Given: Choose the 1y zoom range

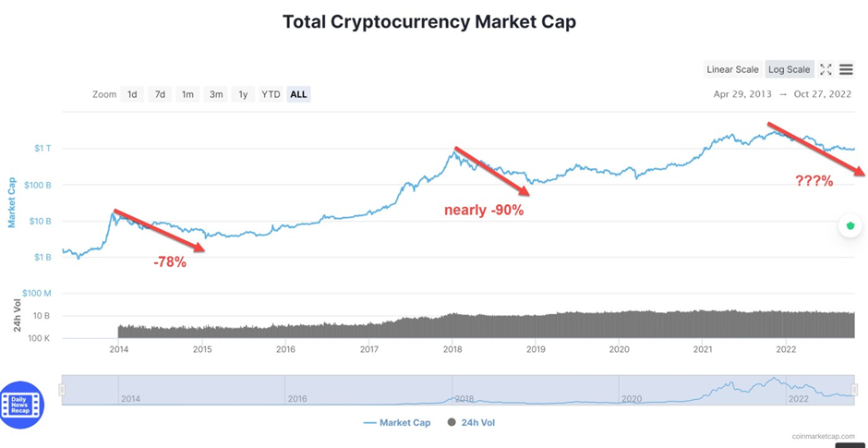Looking at the screenshot, I should pyautogui.click(x=243, y=94).
